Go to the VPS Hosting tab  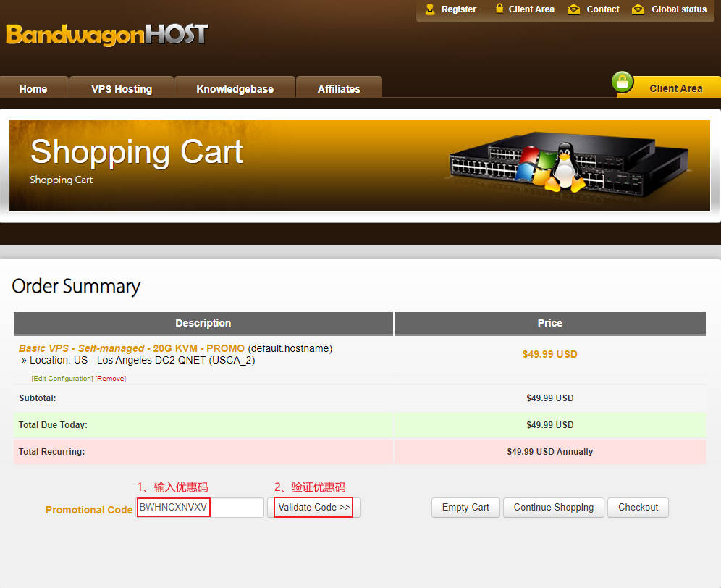[x=122, y=89]
